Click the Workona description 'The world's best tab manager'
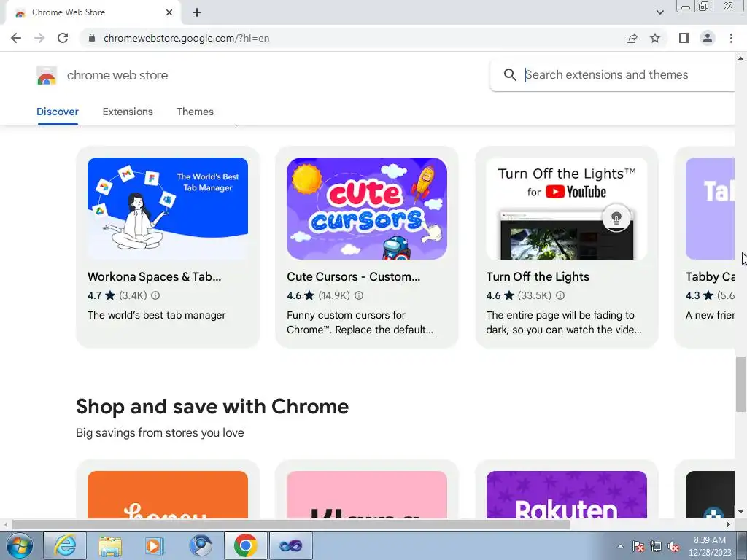The image size is (747, 560). pyautogui.click(x=157, y=315)
